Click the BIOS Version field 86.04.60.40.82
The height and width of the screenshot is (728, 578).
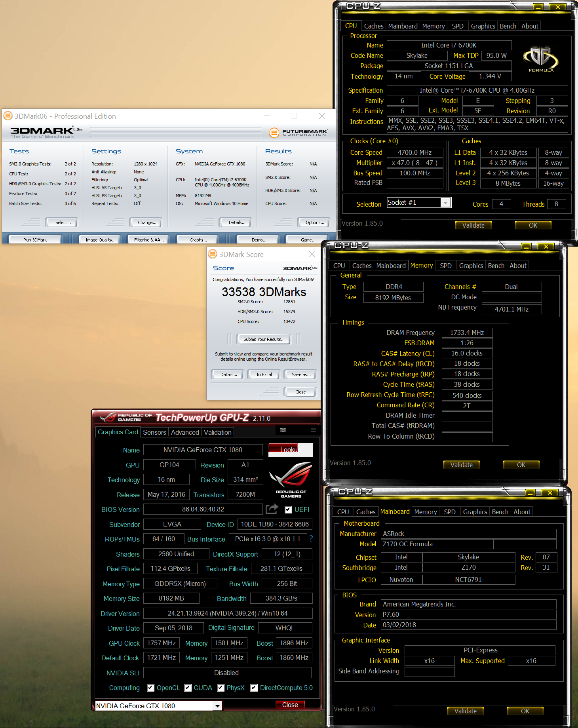(x=203, y=509)
